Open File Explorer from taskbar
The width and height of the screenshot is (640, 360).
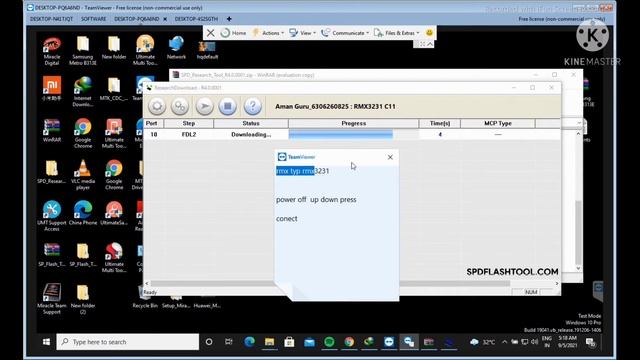[x=269, y=342]
